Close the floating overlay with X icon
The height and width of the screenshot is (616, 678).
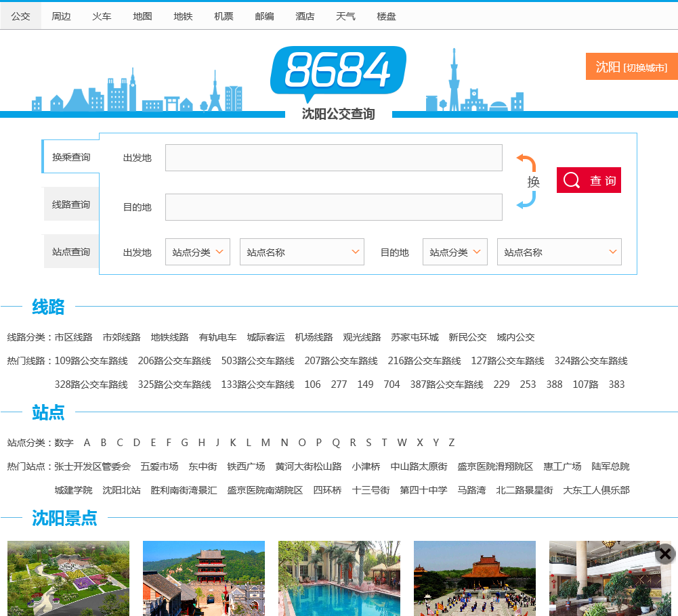click(x=665, y=554)
